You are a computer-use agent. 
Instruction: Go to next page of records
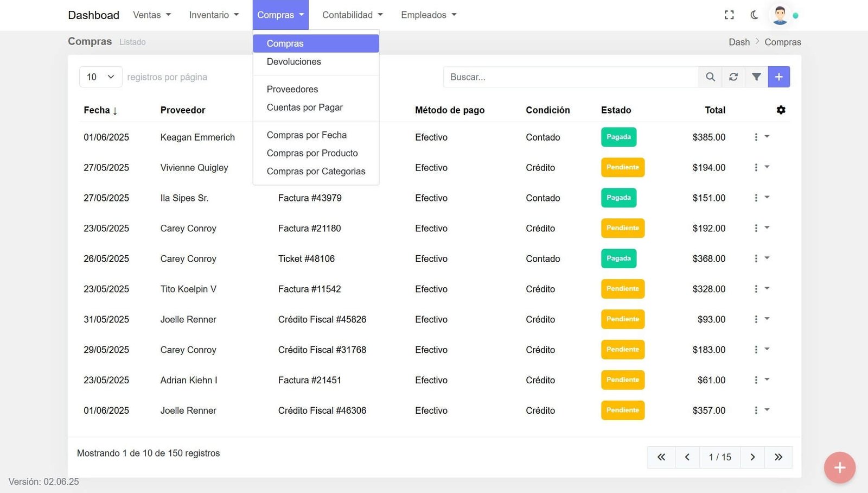coord(752,457)
